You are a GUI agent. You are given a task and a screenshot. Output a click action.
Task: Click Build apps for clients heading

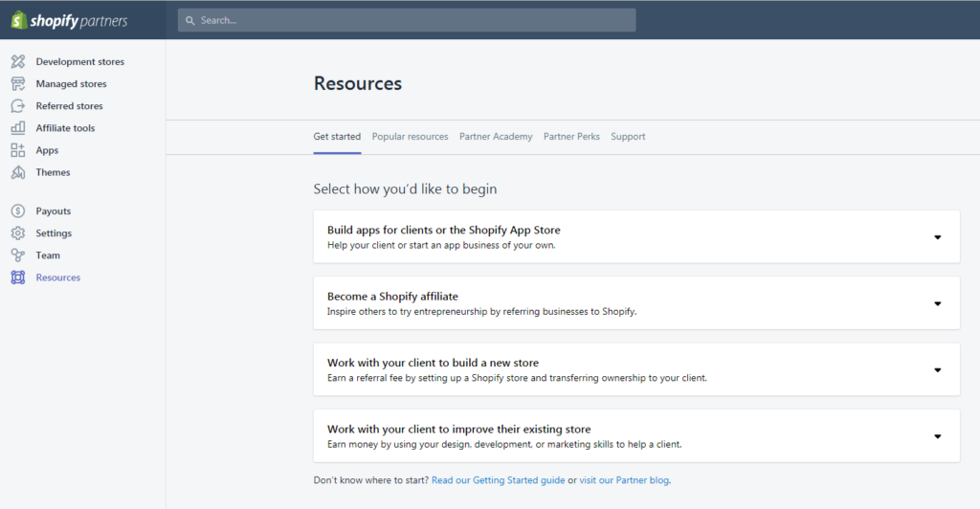pos(444,230)
